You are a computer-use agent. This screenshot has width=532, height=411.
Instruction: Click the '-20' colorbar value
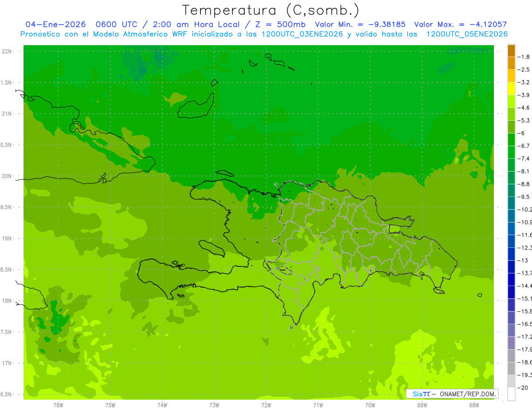523,388
